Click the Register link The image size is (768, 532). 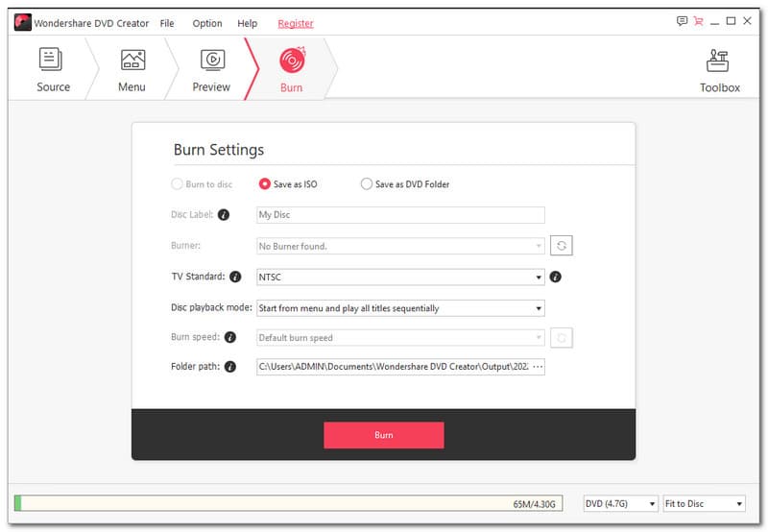[x=296, y=23]
